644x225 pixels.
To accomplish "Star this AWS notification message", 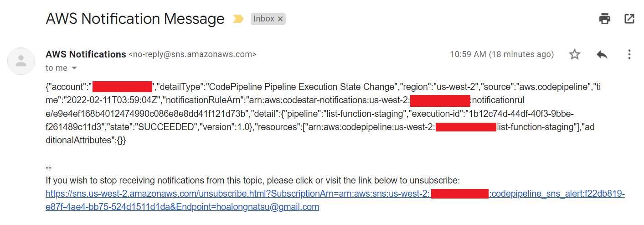I will pyautogui.click(x=575, y=55).
